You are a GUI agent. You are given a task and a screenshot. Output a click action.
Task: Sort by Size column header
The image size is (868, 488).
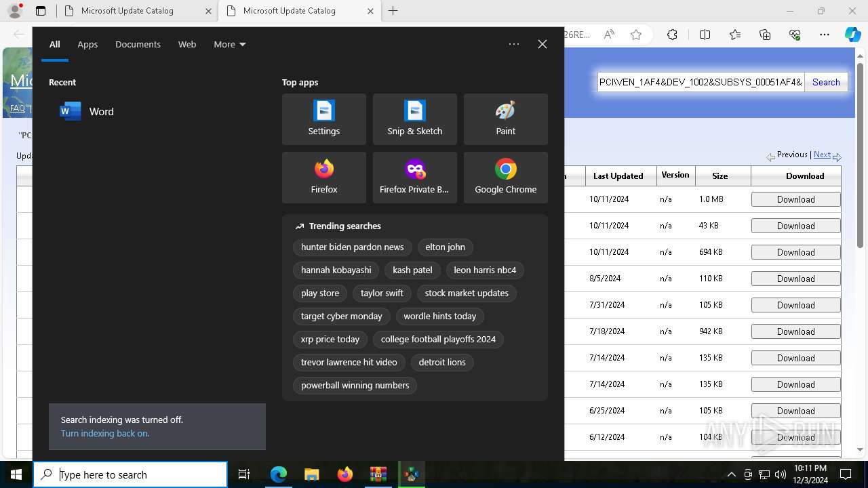(720, 176)
